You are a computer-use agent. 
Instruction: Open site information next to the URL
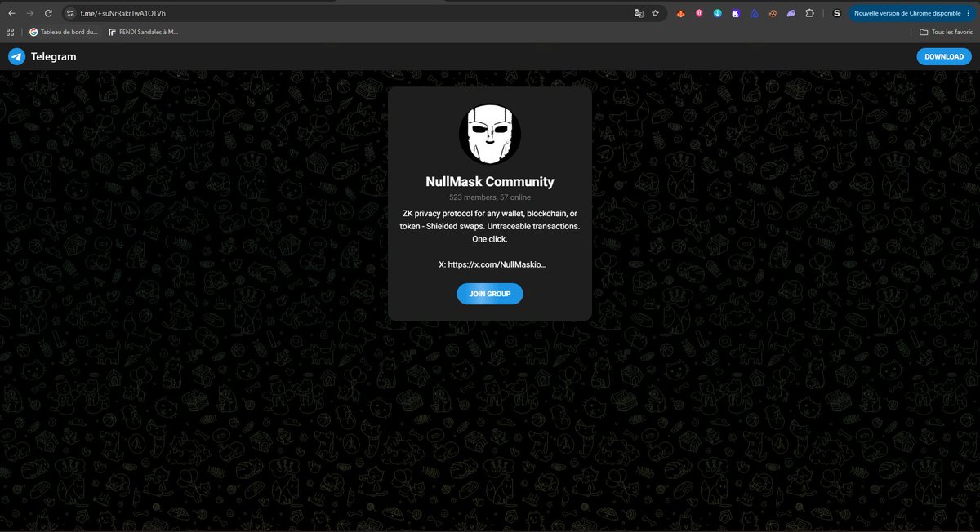tap(70, 14)
